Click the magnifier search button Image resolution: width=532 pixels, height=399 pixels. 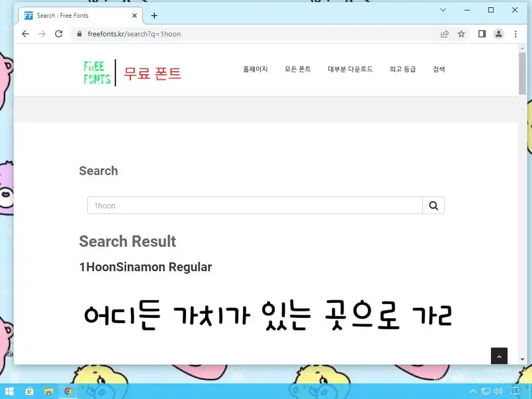[x=433, y=205]
